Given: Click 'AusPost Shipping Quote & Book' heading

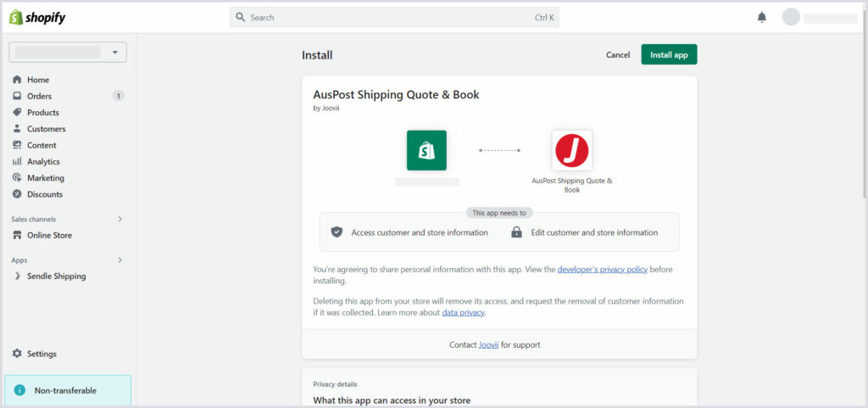Looking at the screenshot, I should 397,95.
